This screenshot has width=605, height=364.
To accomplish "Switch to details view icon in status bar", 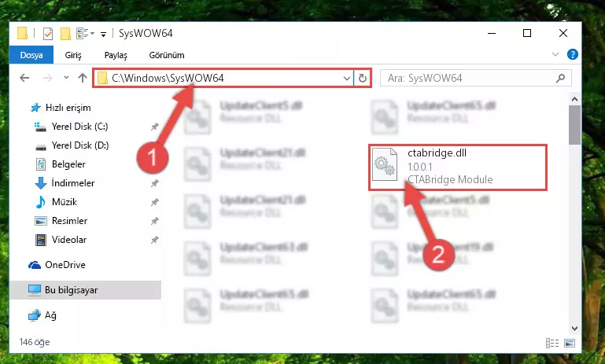I will pos(552,343).
